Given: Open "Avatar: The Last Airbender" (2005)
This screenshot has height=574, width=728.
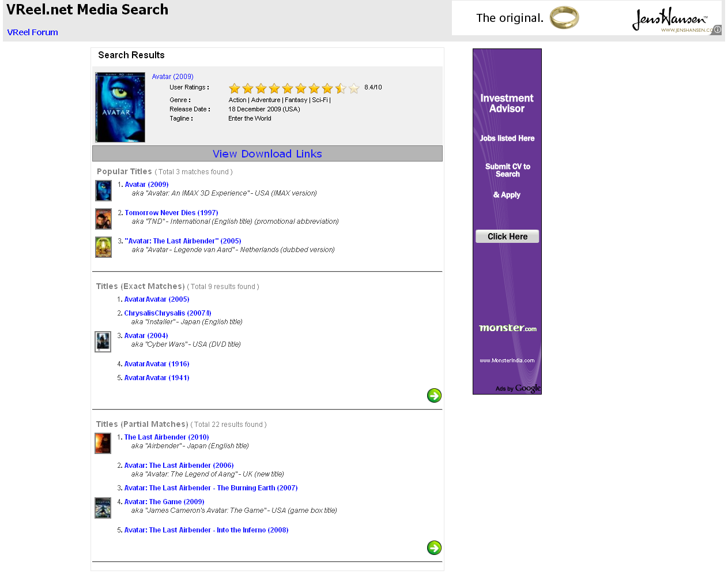Looking at the screenshot, I should pyautogui.click(x=183, y=241).
